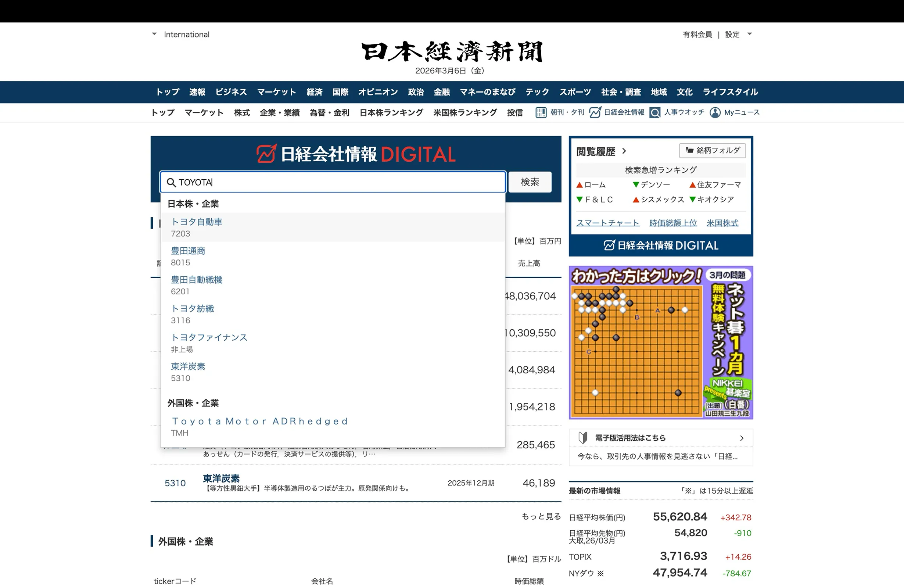Click 日経平均株価 value 55,620.84
The width and height of the screenshot is (904, 588).
click(680, 517)
